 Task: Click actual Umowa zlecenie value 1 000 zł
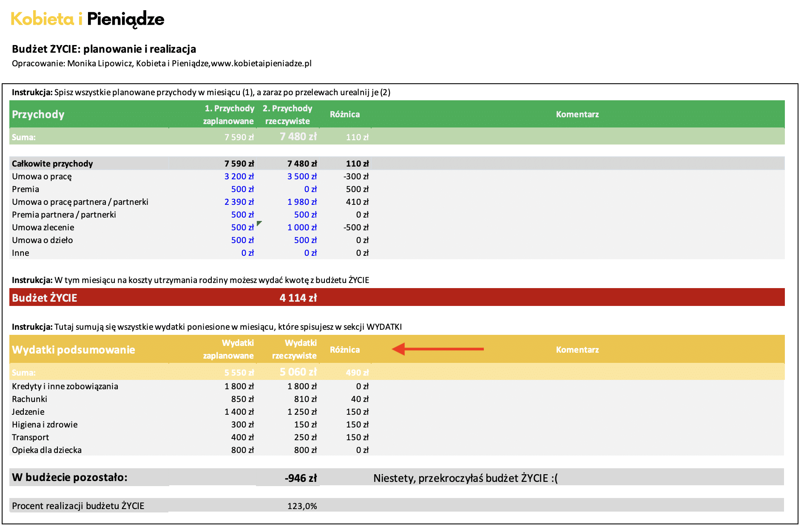pyautogui.click(x=302, y=227)
